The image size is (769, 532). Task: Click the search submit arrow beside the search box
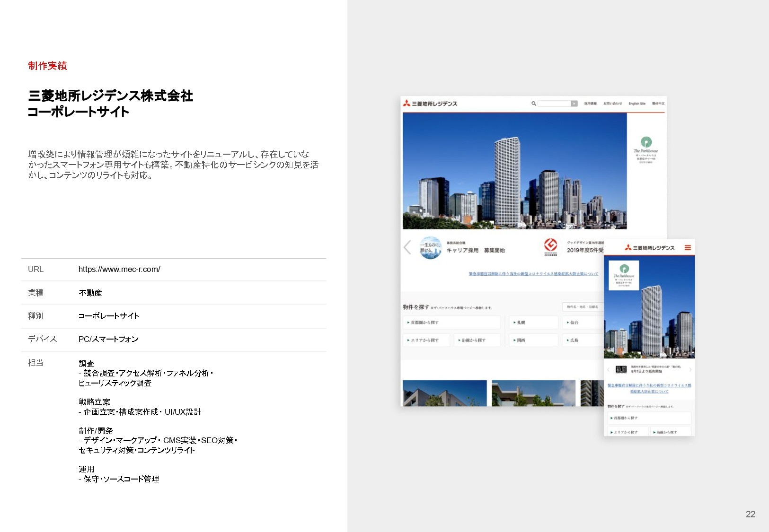(x=574, y=104)
